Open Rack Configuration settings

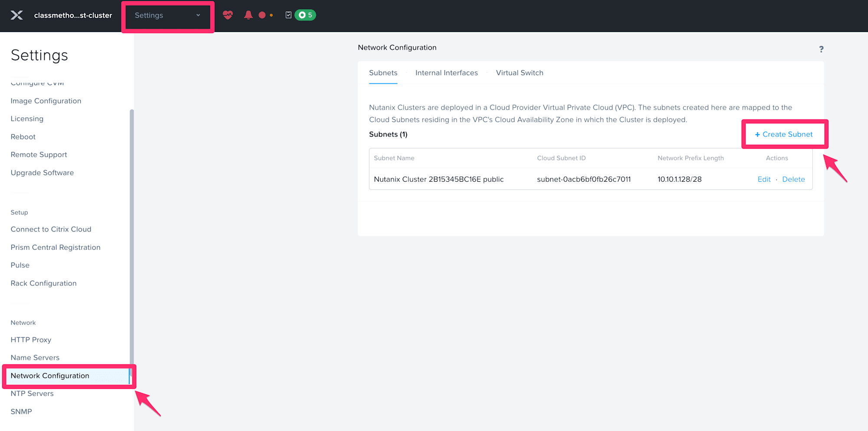click(43, 283)
